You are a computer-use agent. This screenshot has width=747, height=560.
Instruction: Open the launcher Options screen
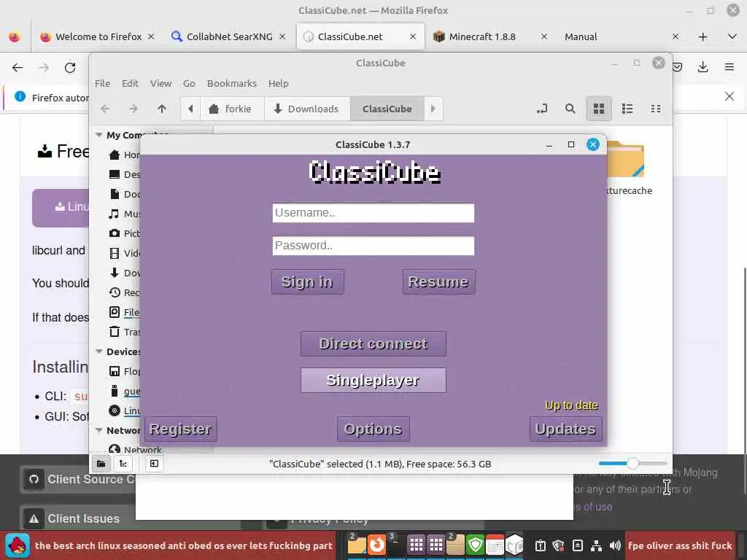pyautogui.click(x=373, y=429)
